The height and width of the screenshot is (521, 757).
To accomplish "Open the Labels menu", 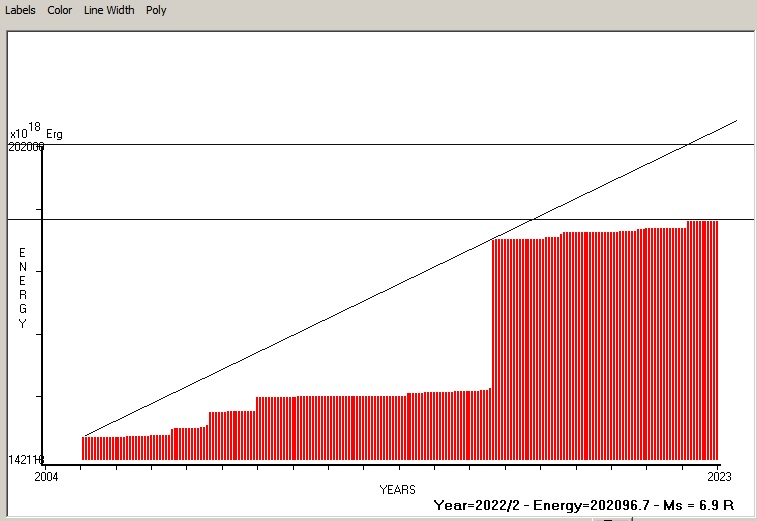I will [x=20, y=10].
